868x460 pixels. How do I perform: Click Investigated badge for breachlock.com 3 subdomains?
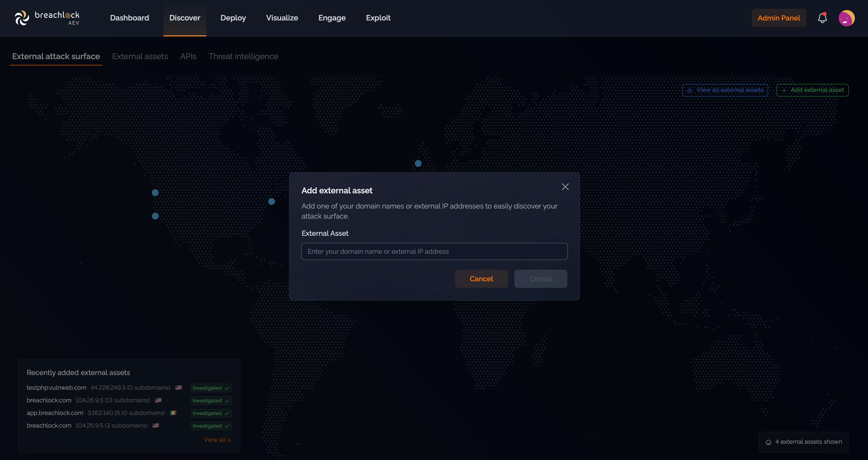(x=211, y=426)
